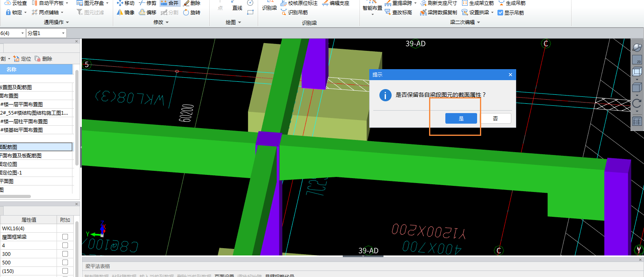Expand the 通用操作 group arrow

67,22
